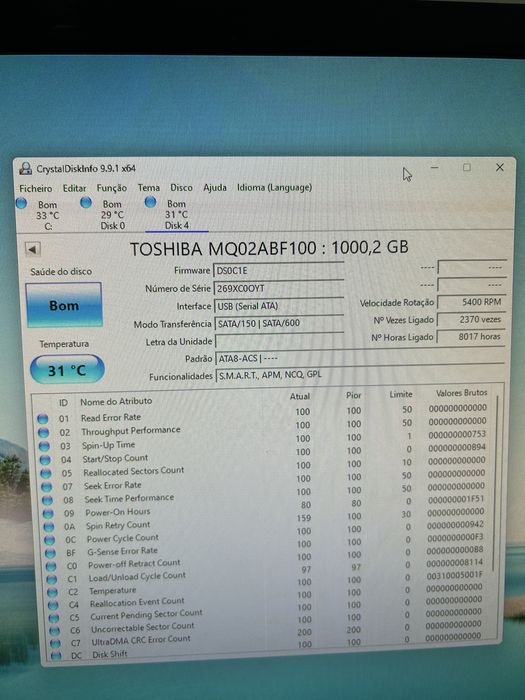Click status orb of Temperature attribute row

coord(53,592)
